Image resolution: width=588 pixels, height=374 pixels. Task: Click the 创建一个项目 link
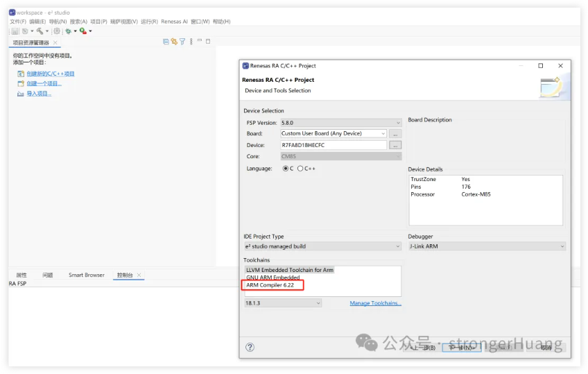coord(44,84)
